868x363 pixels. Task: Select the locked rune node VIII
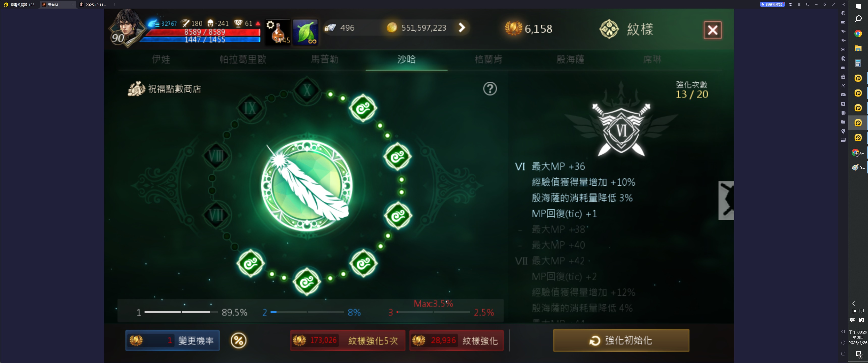point(216,156)
